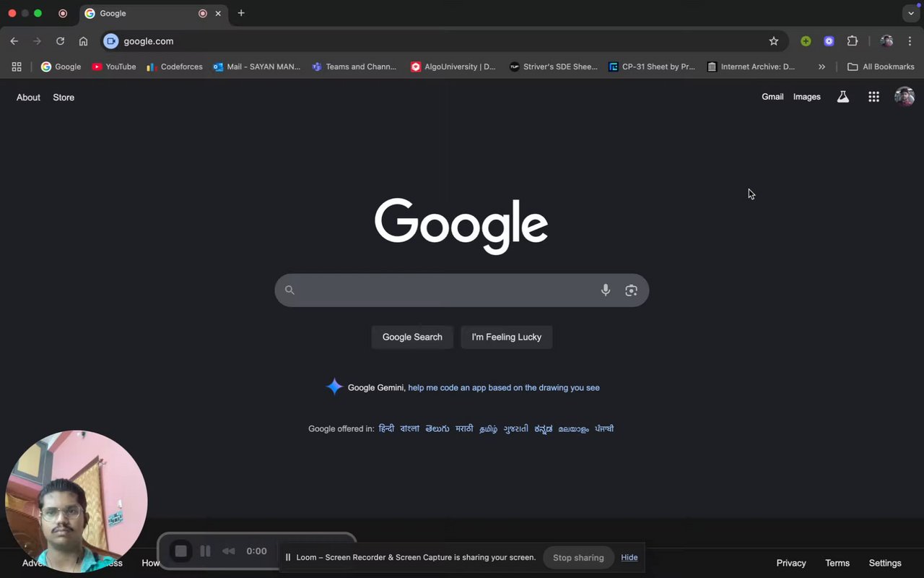Screen dimensions: 924x578
Task: Switch Google language to मराठी
Action: tap(464, 428)
